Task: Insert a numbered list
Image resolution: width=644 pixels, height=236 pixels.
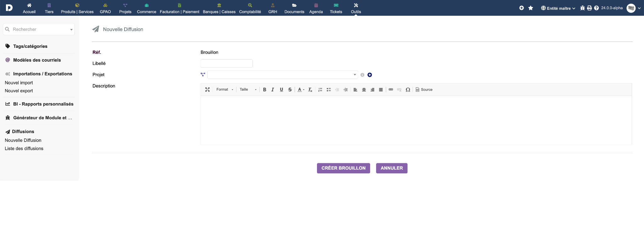Action: (320, 90)
